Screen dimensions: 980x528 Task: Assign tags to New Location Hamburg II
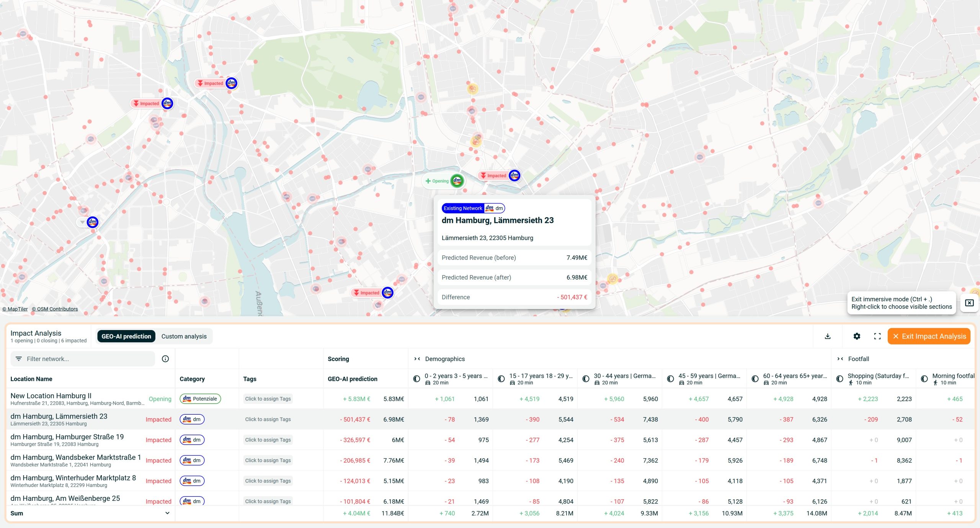click(x=268, y=399)
